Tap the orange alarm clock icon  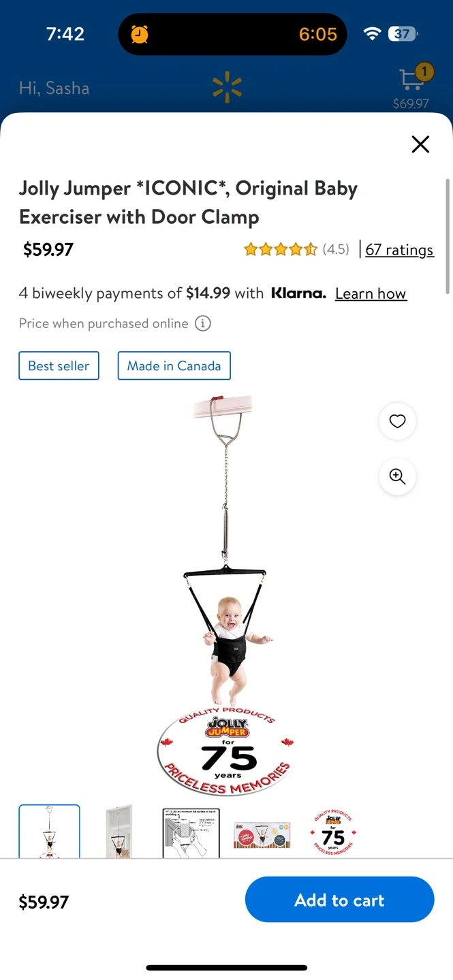click(x=140, y=34)
